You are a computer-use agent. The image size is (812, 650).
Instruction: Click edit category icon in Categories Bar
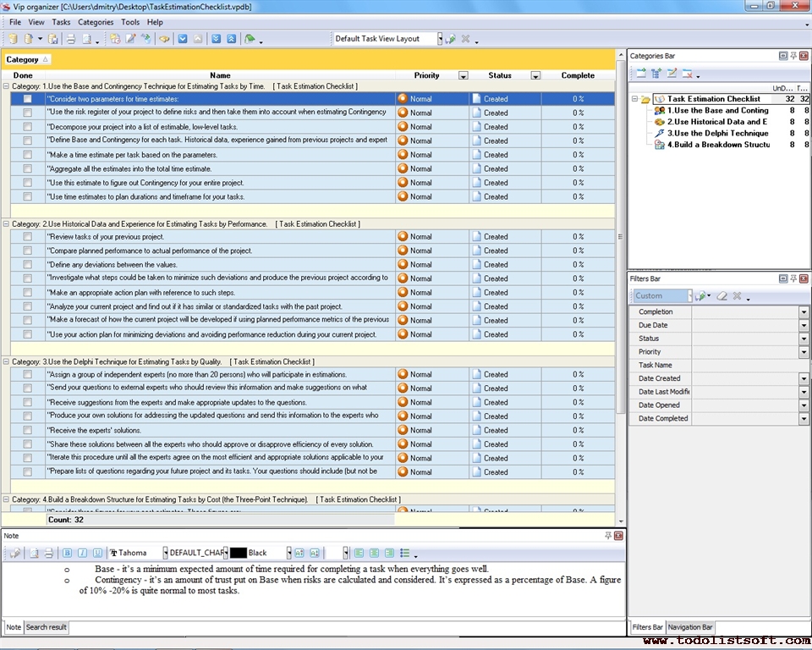click(672, 74)
